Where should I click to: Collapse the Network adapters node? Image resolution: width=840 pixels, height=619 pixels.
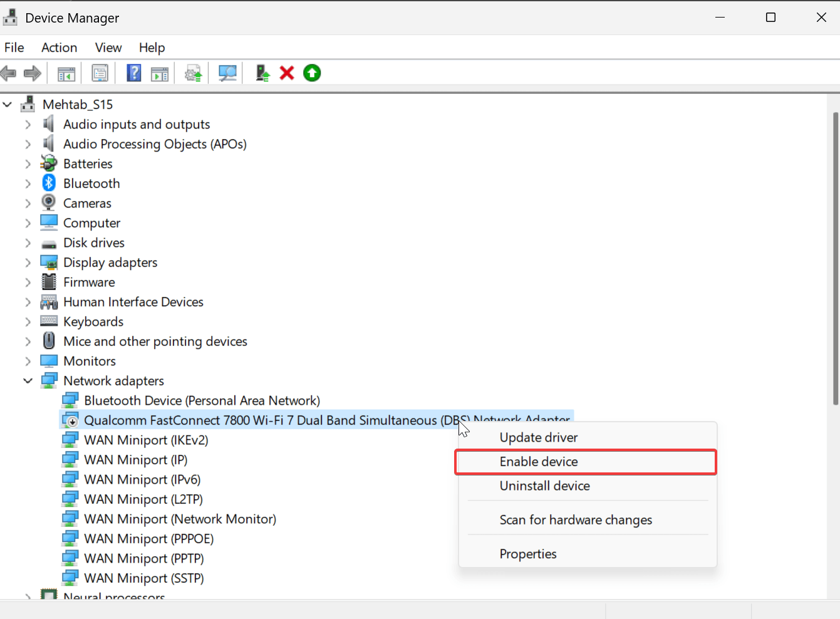point(28,381)
